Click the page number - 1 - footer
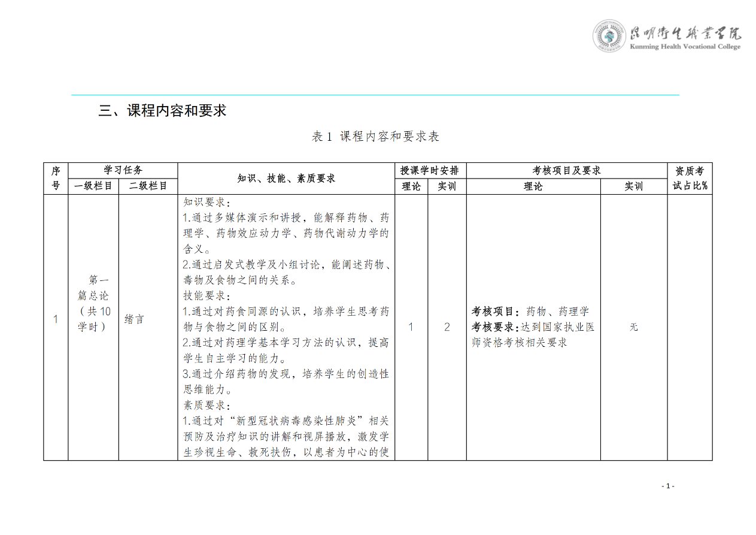This screenshot has height=535, width=756. (667, 486)
